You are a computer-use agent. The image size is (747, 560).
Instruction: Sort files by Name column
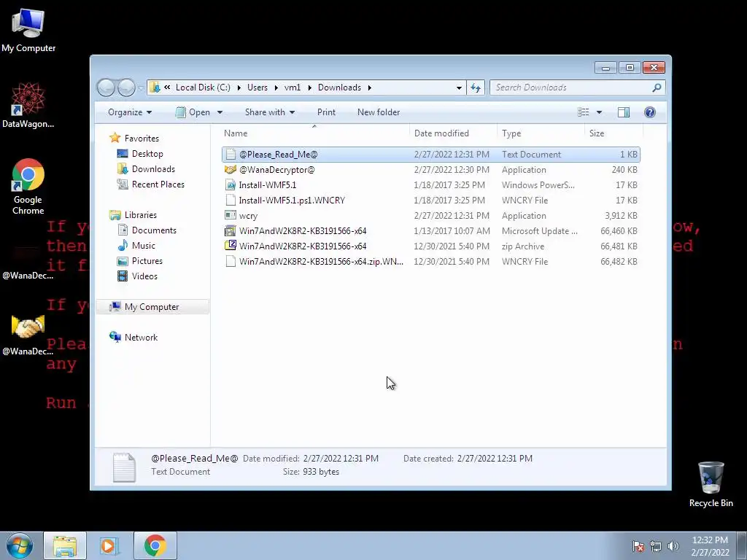(314, 133)
